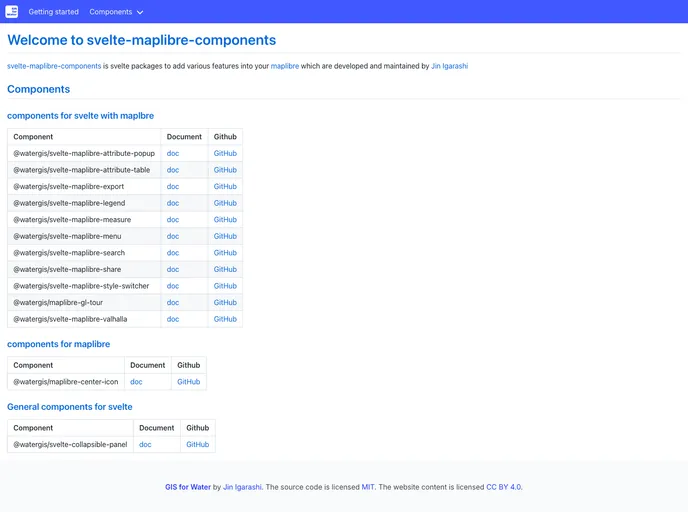Open doc for svelte-maplibre-attribute-table

173,170
